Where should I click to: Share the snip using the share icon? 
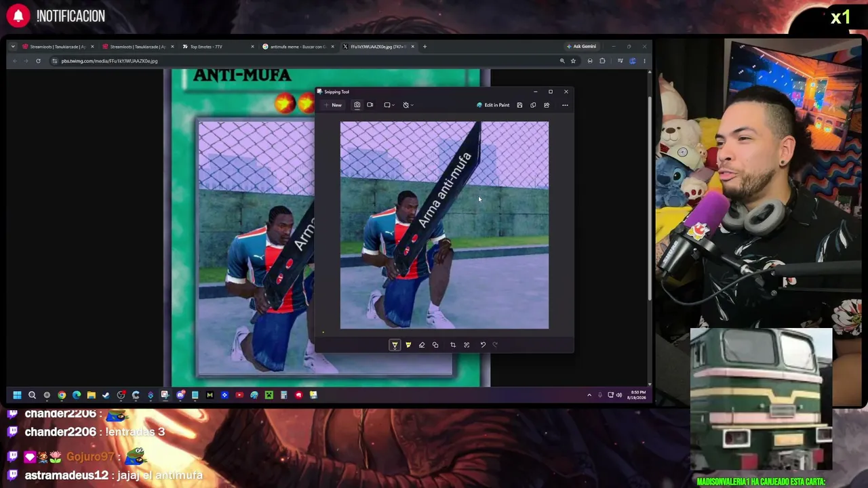pos(547,105)
